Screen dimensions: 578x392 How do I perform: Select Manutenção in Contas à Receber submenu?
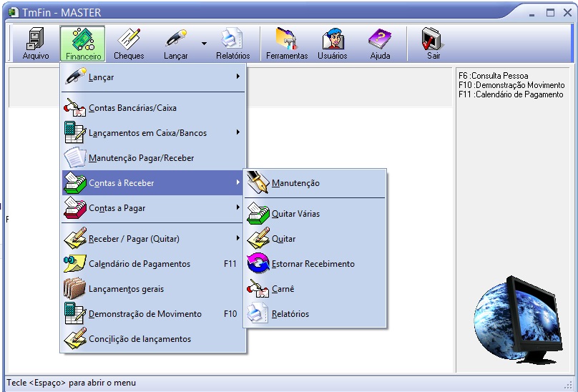point(295,183)
